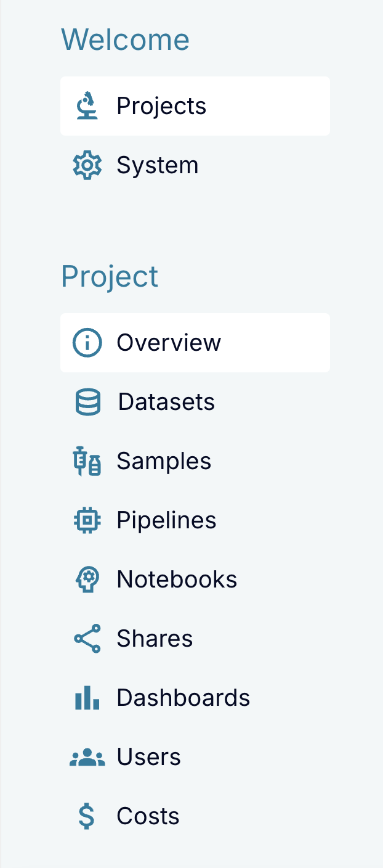Click the people group icon for Users
This screenshot has height=868, width=383.
point(87,757)
